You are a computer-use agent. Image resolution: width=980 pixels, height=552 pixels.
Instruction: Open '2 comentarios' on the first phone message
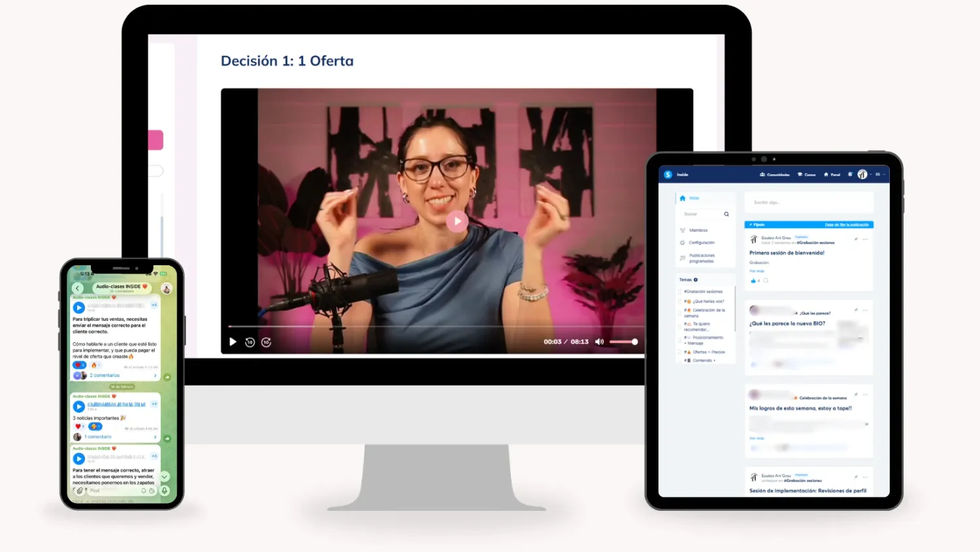pyautogui.click(x=105, y=376)
